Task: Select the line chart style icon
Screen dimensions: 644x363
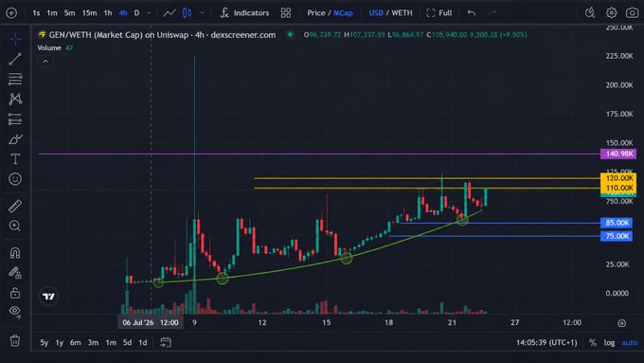Action: pos(170,13)
